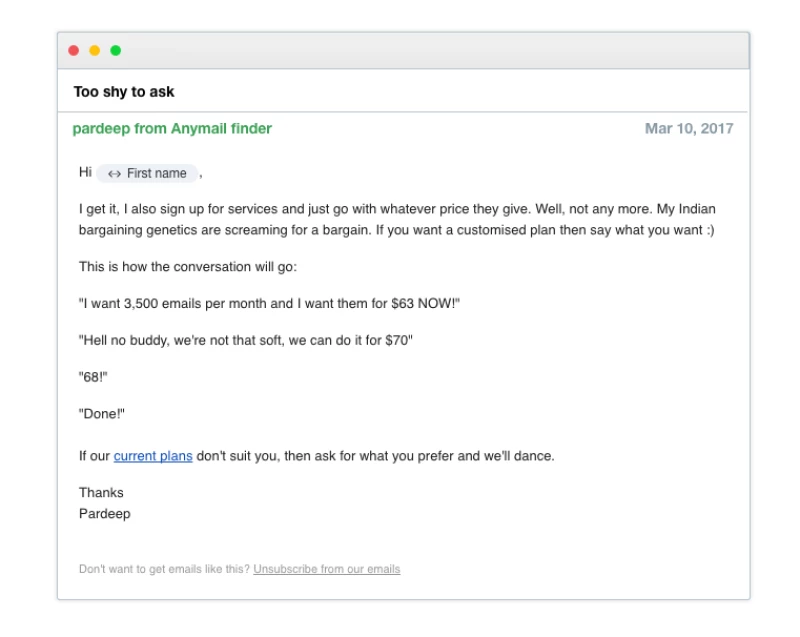800x637 pixels.
Task: Click the line mentioning 3,500 emails per month
Action: click(x=269, y=304)
